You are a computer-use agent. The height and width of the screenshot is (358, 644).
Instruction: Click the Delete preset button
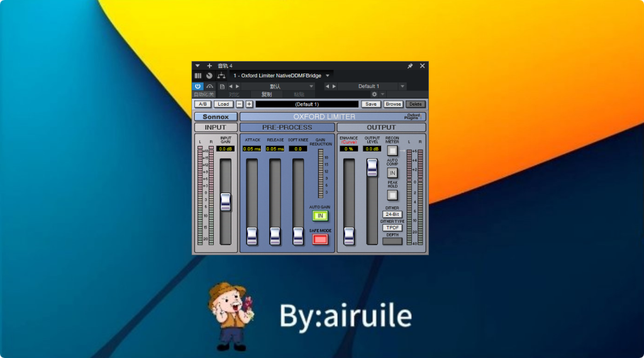pyautogui.click(x=415, y=104)
